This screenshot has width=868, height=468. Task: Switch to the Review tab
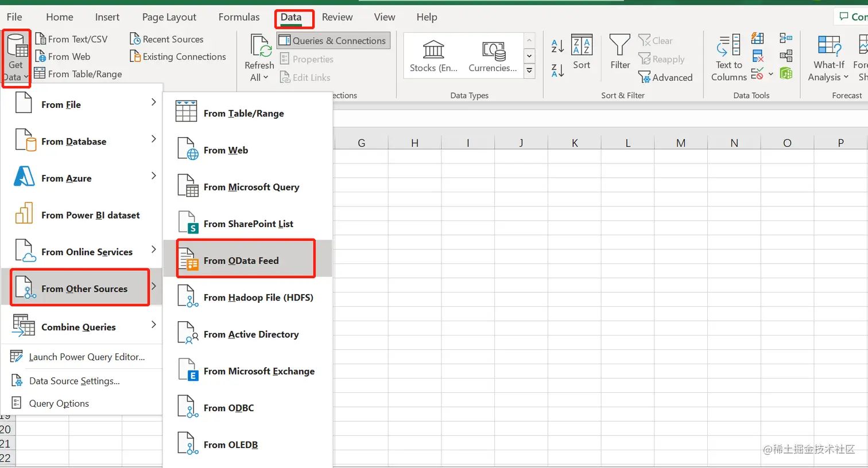[338, 17]
